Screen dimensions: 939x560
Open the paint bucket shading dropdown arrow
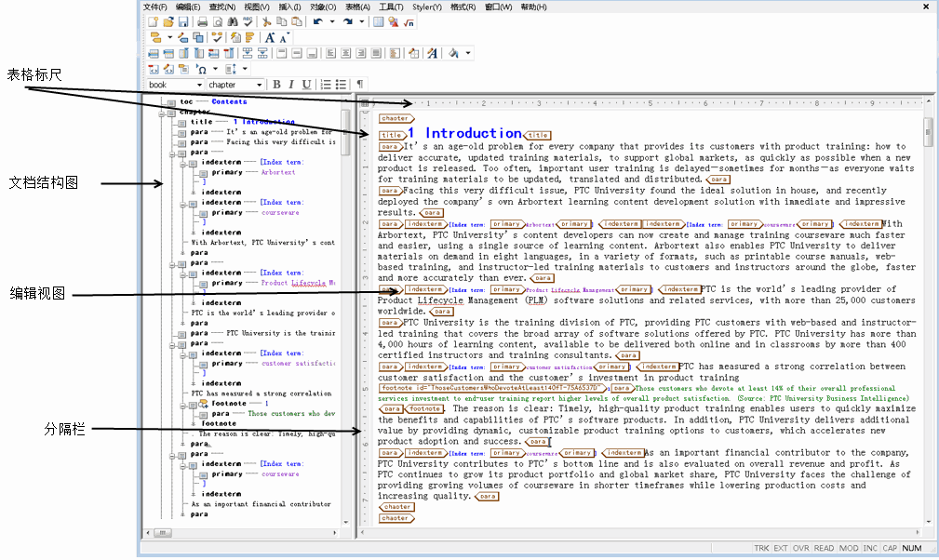point(468,53)
